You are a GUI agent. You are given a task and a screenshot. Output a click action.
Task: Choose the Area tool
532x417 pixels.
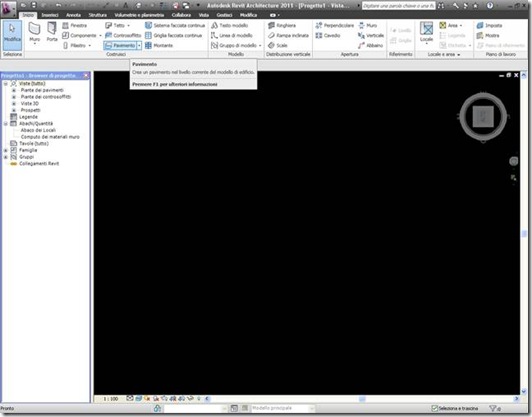point(449,25)
